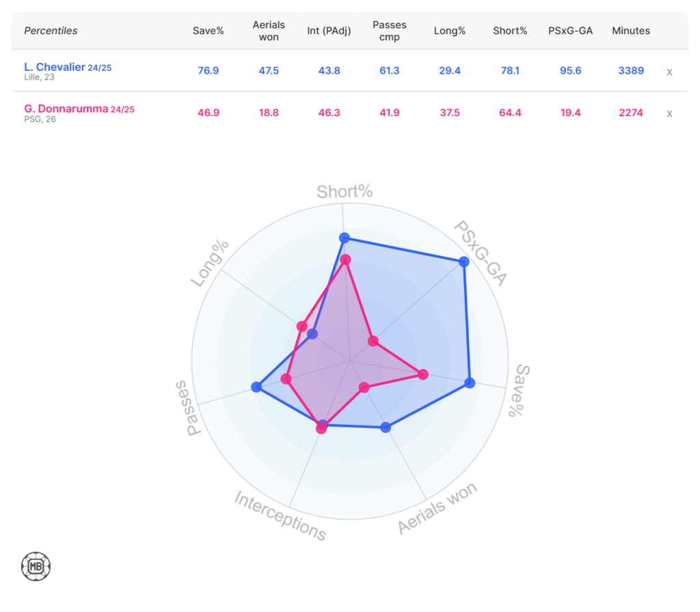Click L. Chevalier player name
This screenshot has height=612, width=700.
55,67
